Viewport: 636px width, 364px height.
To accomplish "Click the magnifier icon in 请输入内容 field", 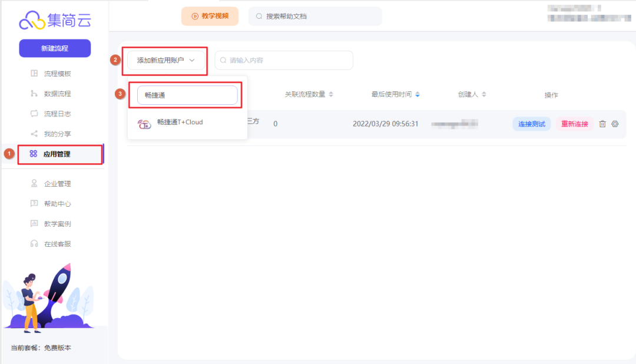I will click(x=223, y=60).
